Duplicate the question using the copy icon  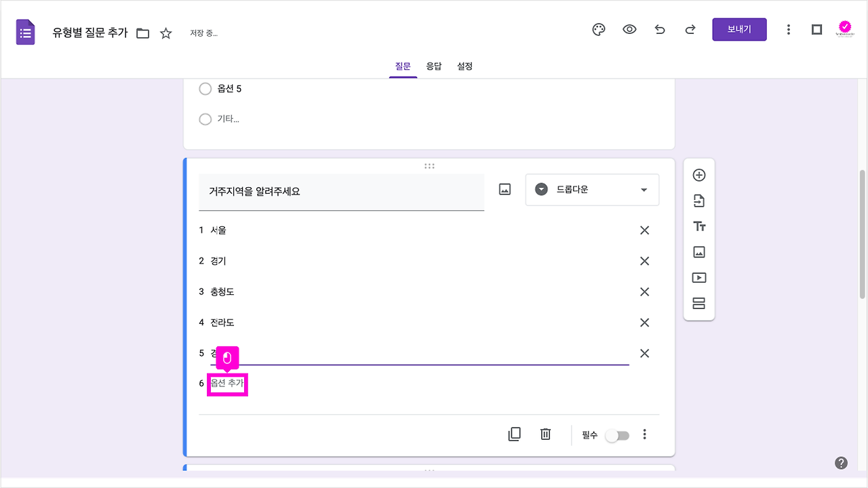tap(514, 434)
